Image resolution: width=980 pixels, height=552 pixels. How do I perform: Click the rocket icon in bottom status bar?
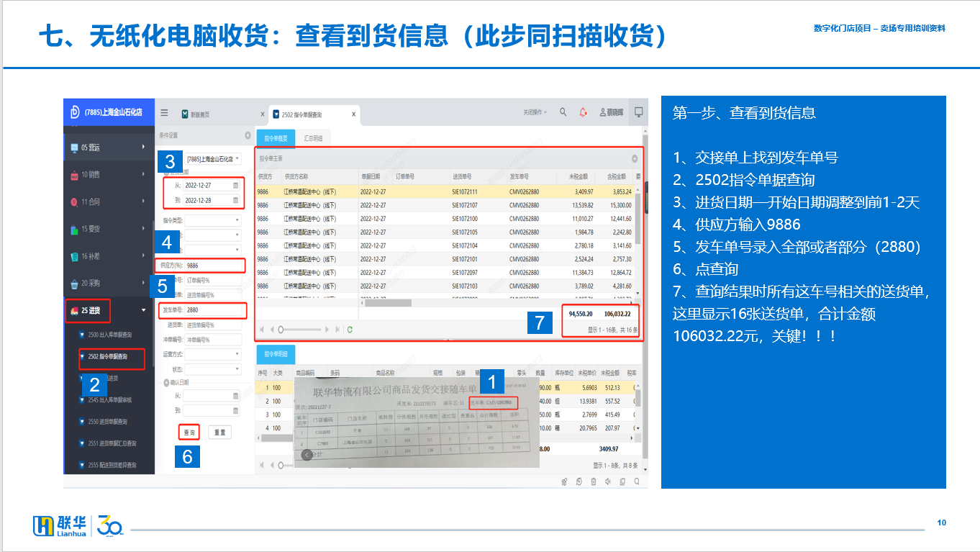click(x=565, y=482)
